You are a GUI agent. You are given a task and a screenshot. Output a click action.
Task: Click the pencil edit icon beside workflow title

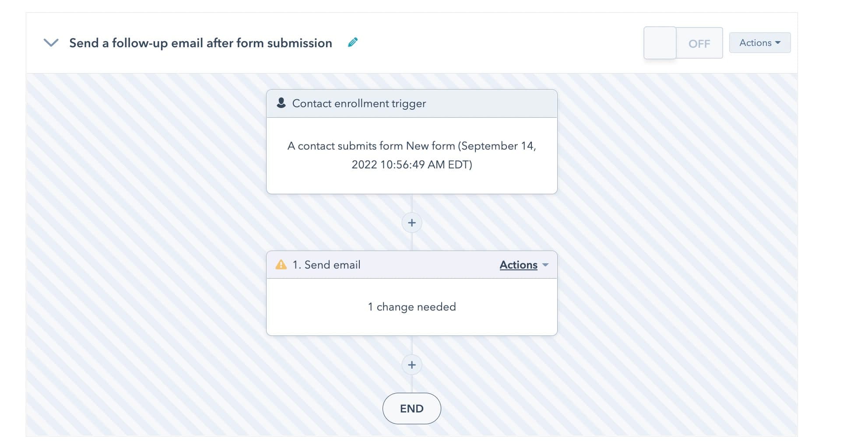click(x=353, y=42)
